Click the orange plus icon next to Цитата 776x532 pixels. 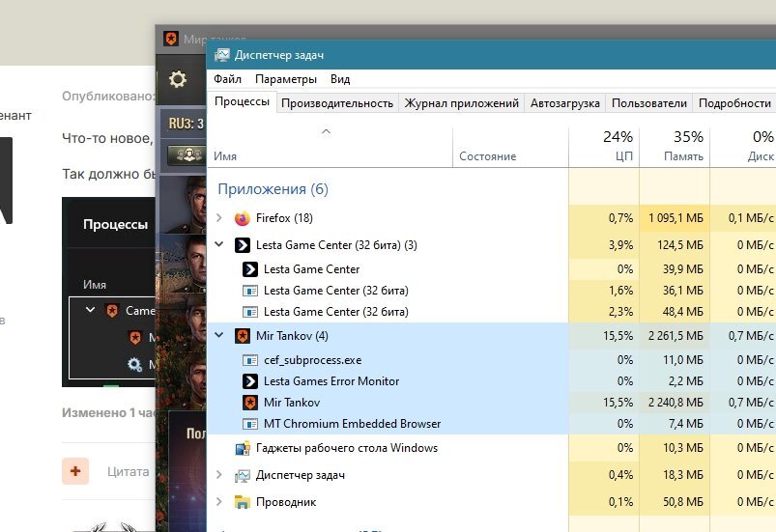[x=75, y=471]
